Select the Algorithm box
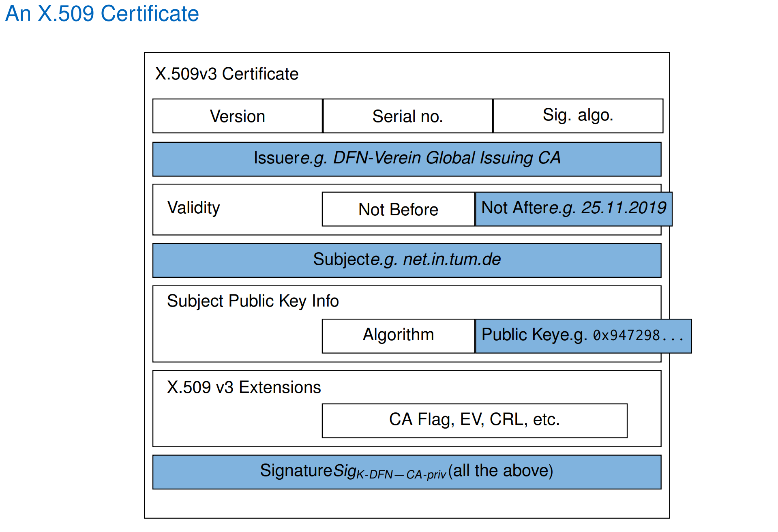 click(x=399, y=336)
